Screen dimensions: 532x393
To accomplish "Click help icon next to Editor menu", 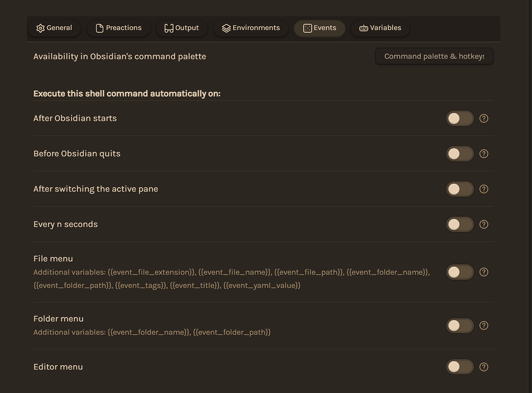I will point(484,367).
